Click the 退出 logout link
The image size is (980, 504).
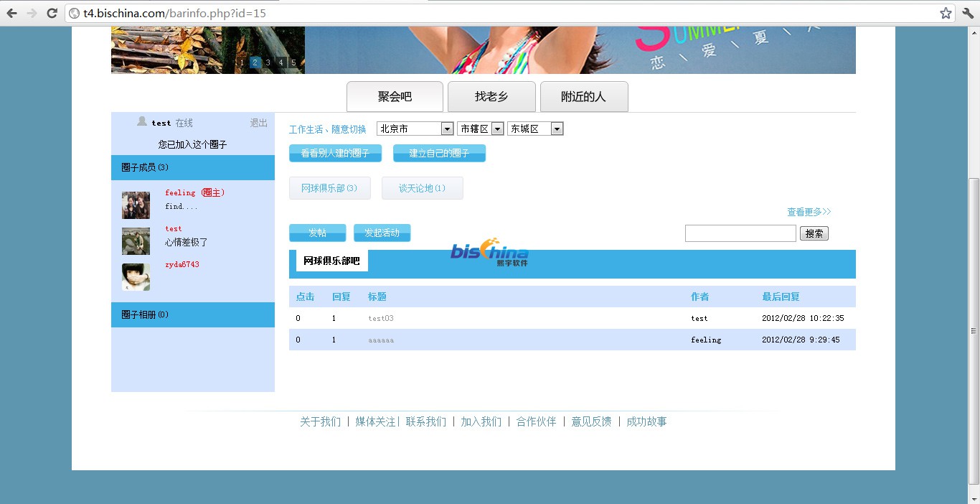[x=259, y=123]
